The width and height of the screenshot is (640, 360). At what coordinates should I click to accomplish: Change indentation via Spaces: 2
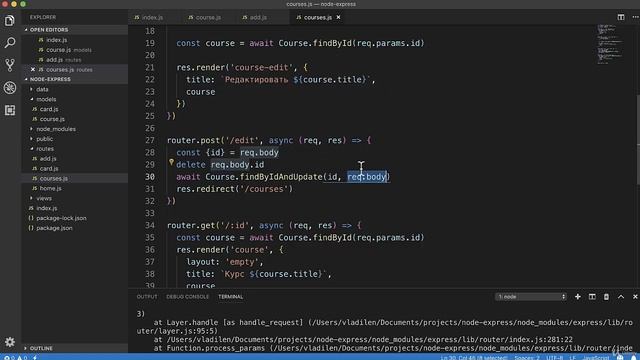[x=527, y=358]
